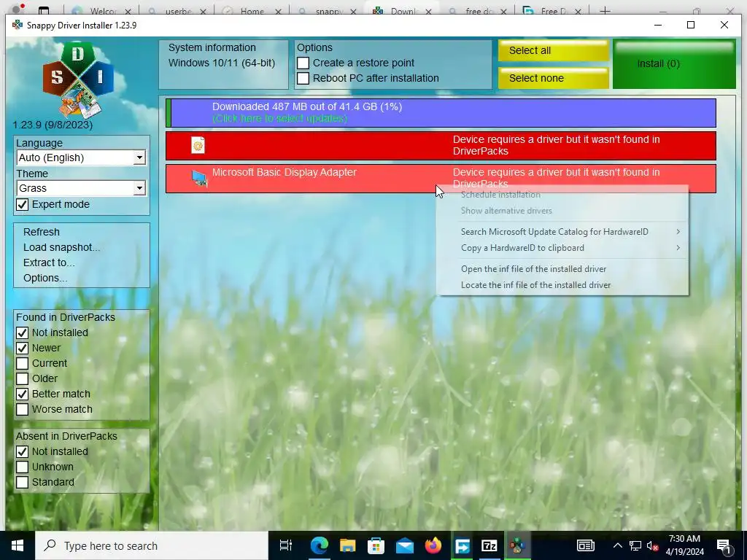Check the Standard filter checkbox

tap(23, 482)
